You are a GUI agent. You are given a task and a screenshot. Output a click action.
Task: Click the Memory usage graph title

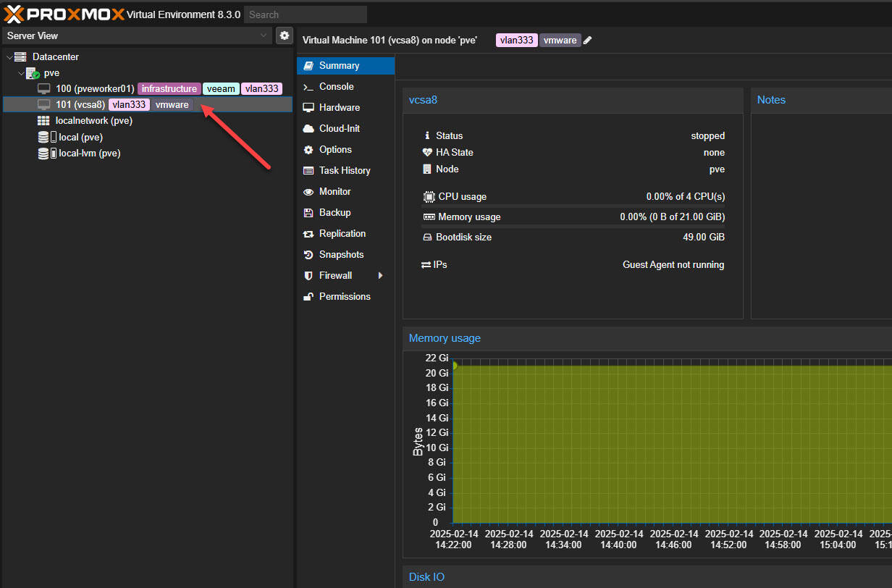click(x=445, y=338)
